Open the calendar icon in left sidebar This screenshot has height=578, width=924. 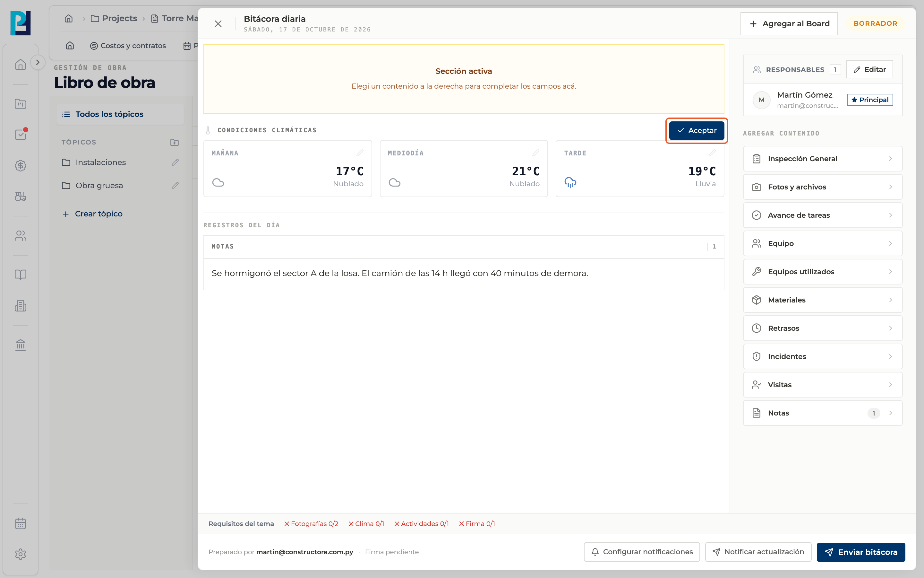point(21,523)
